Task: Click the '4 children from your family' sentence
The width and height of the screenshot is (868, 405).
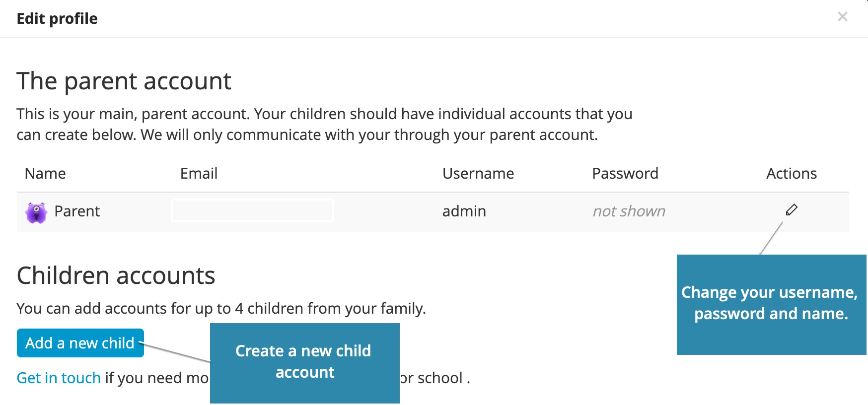Action: 221,309
